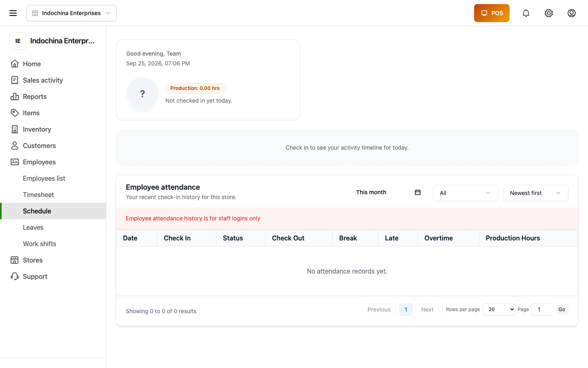The height and width of the screenshot is (368, 588).
Task: Click the Go page button
Action: pyautogui.click(x=562, y=310)
